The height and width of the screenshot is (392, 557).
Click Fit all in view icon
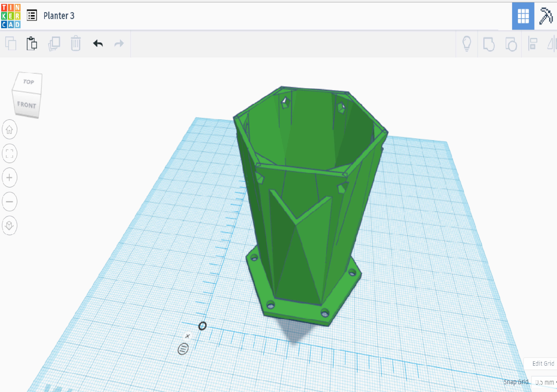[9, 153]
